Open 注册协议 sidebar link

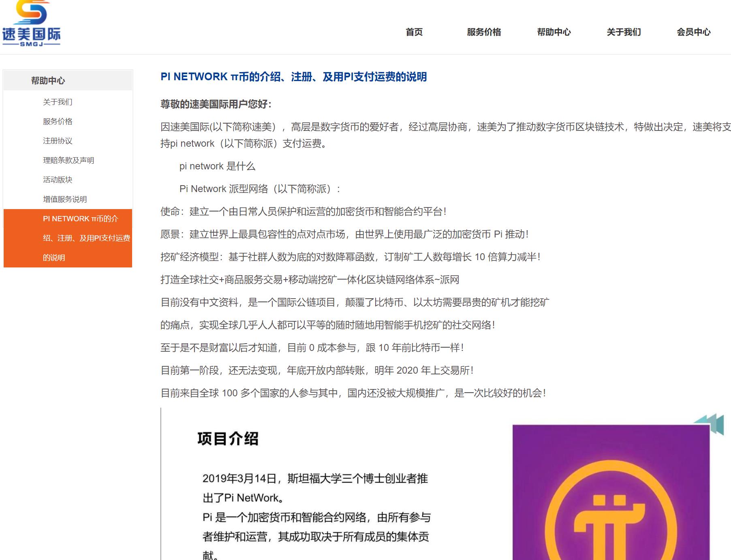(58, 141)
